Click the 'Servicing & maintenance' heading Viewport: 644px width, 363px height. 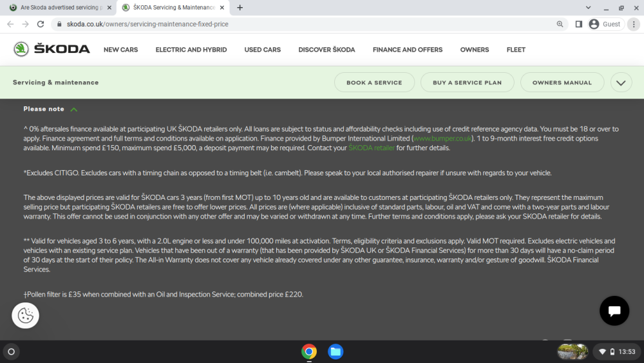click(x=55, y=83)
